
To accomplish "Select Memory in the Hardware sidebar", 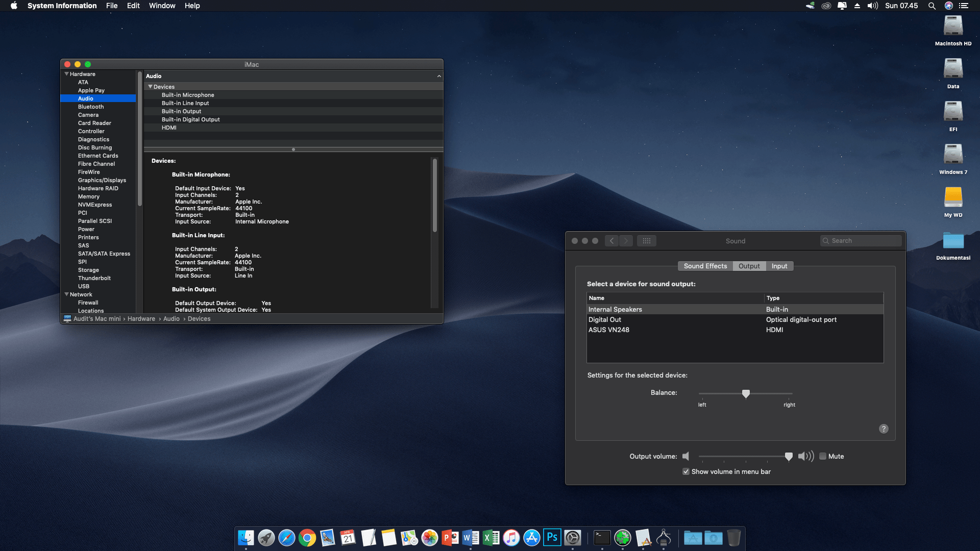I will pyautogui.click(x=98, y=196).
